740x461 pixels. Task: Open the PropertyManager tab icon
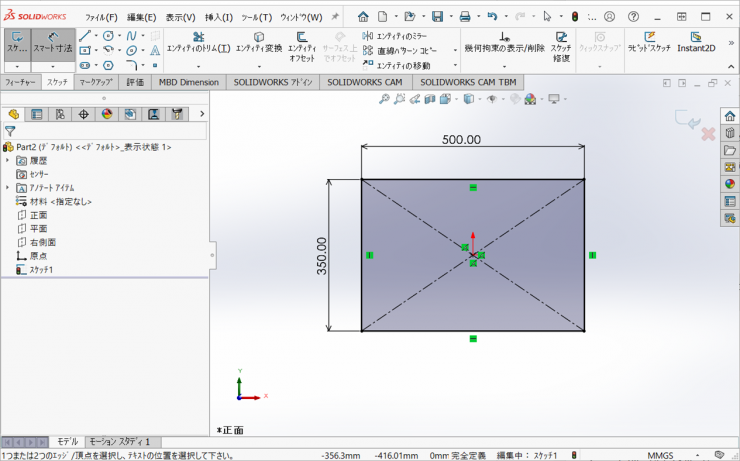point(37,114)
